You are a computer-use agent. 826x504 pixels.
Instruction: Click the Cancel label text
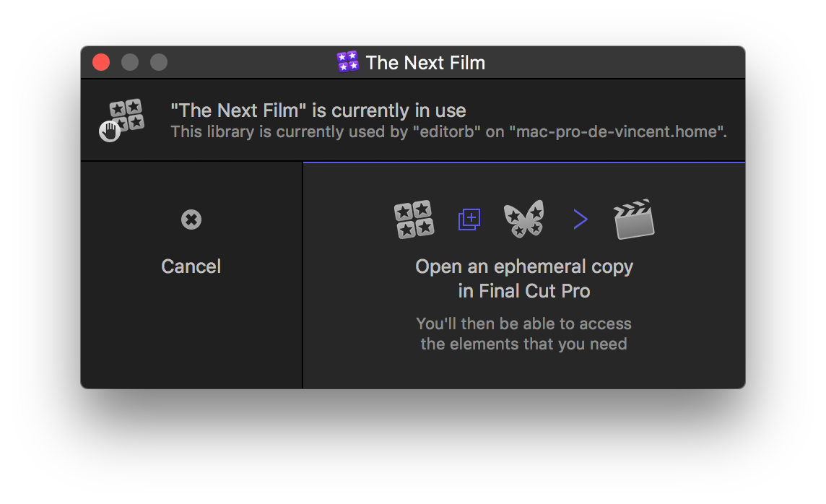191,266
